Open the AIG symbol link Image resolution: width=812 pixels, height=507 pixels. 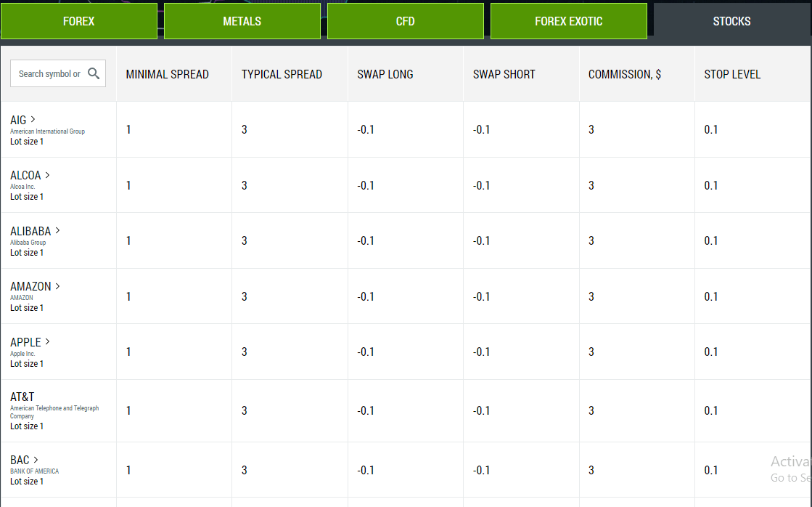tap(18, 120)
